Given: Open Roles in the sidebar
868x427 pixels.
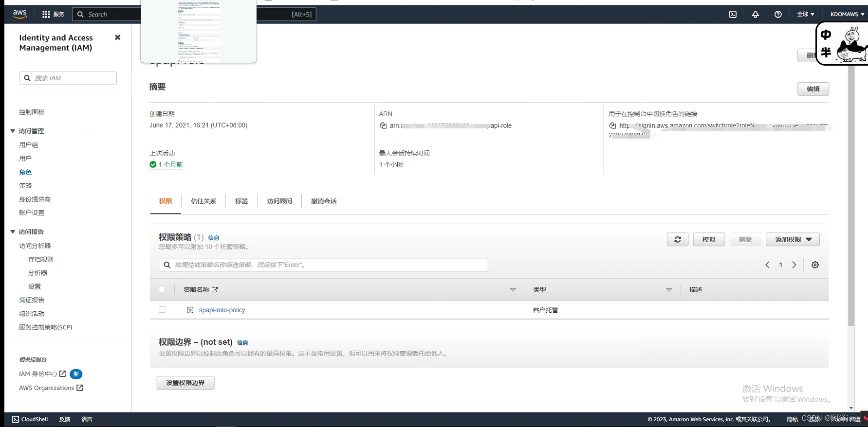Looking at the screenshot, I should coord(25,172).
